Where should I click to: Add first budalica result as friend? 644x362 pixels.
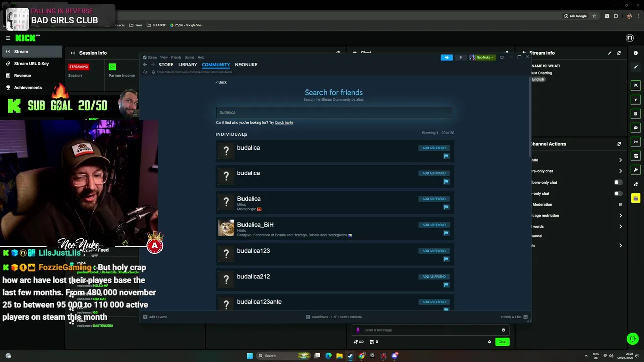434,148
